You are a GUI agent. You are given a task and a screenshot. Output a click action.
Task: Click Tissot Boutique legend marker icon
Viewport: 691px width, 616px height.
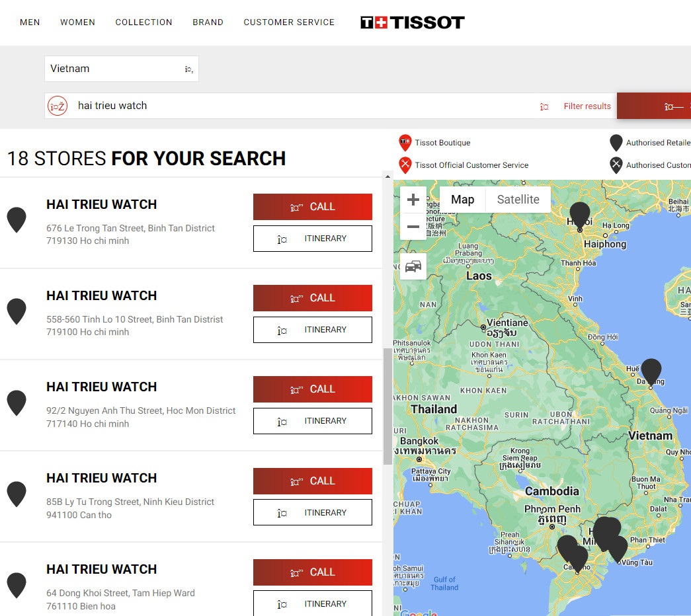405,143
